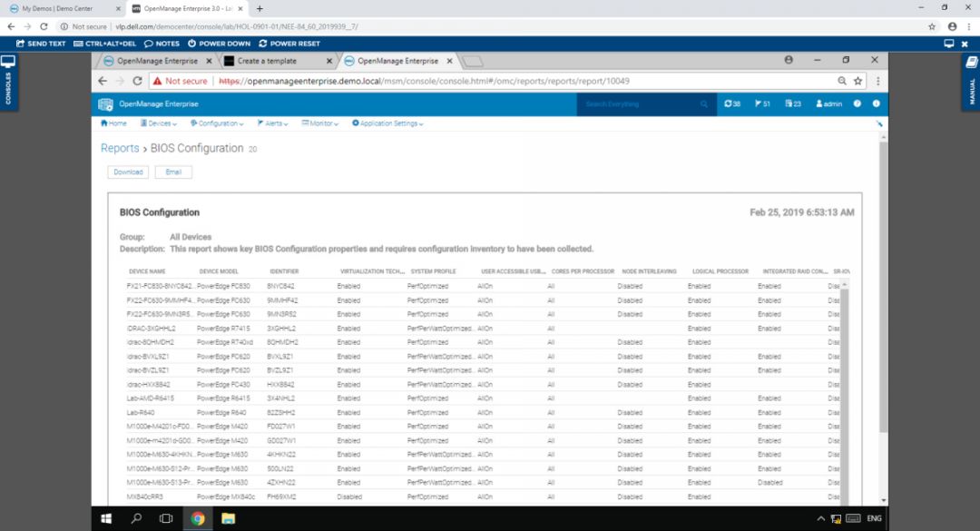Click the DEVICE MODEL column header
The width and height of the screenshot is (980, 531).
pyautogui.click(x=219, y=271)
